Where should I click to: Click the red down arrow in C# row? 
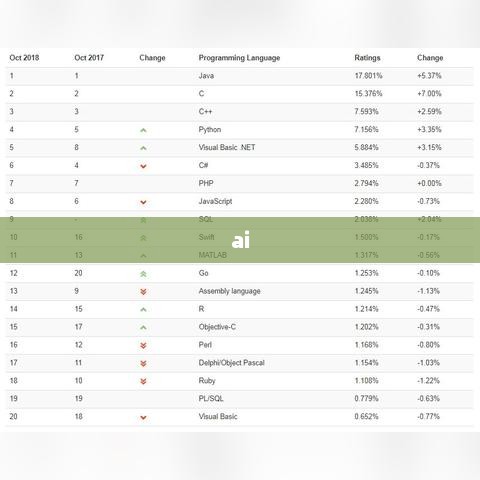[143, 166]
